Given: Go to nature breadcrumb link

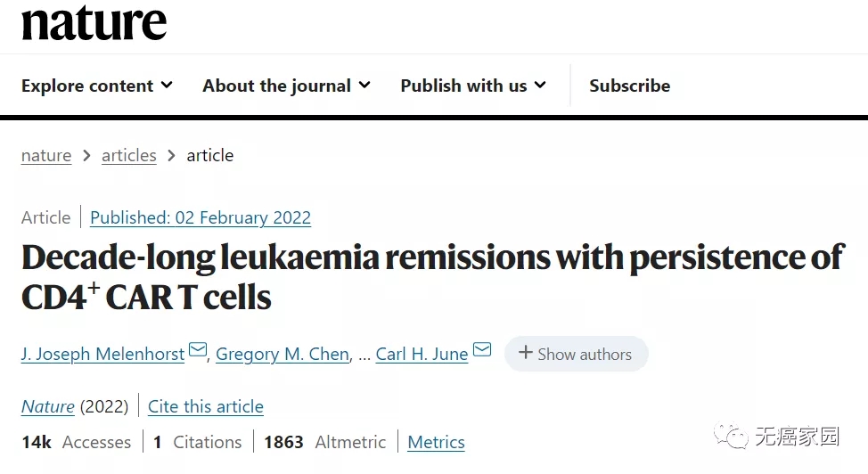Looking at the screenshot, I should [46, 155].
